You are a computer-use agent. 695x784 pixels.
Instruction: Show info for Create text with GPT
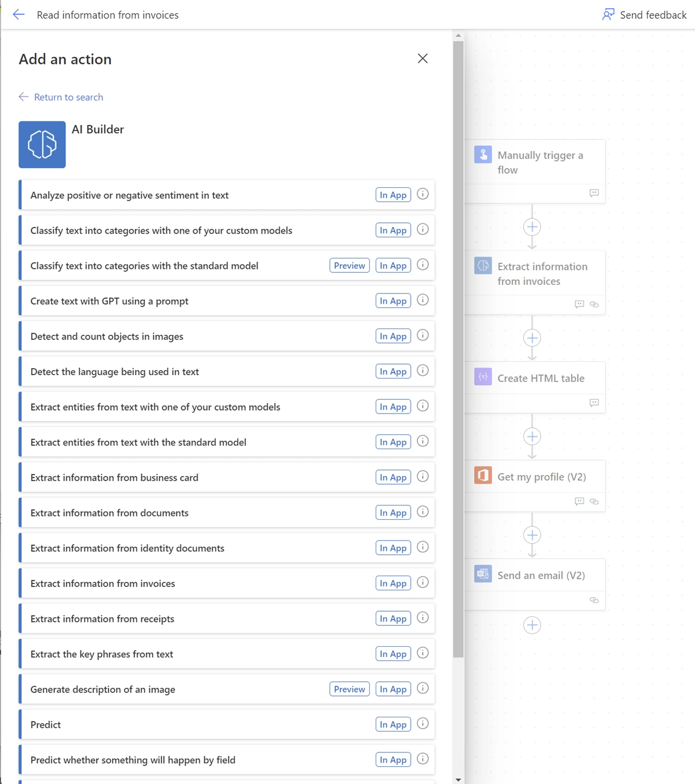click(422, 300)
